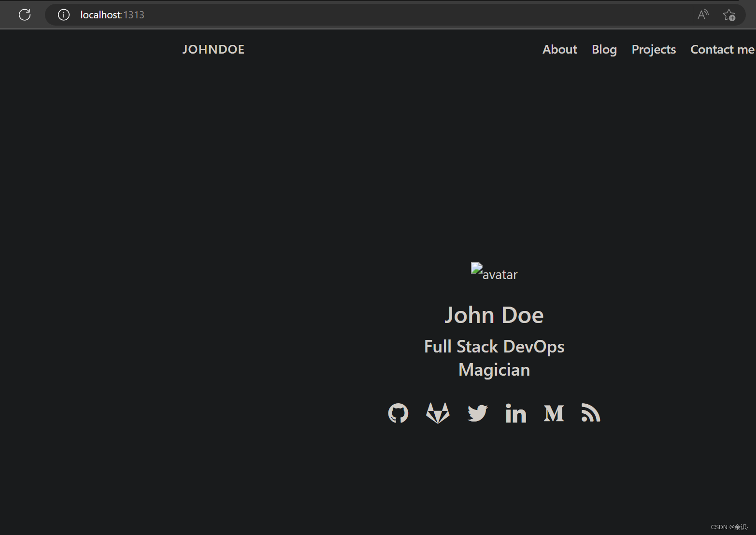
Task: Open the Contact me link
Action: (722, 49)
